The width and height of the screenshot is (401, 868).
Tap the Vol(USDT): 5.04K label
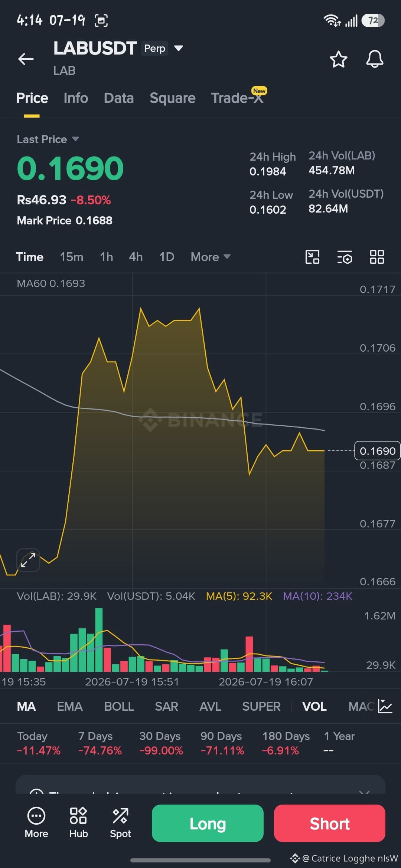[x=151, y=596]
